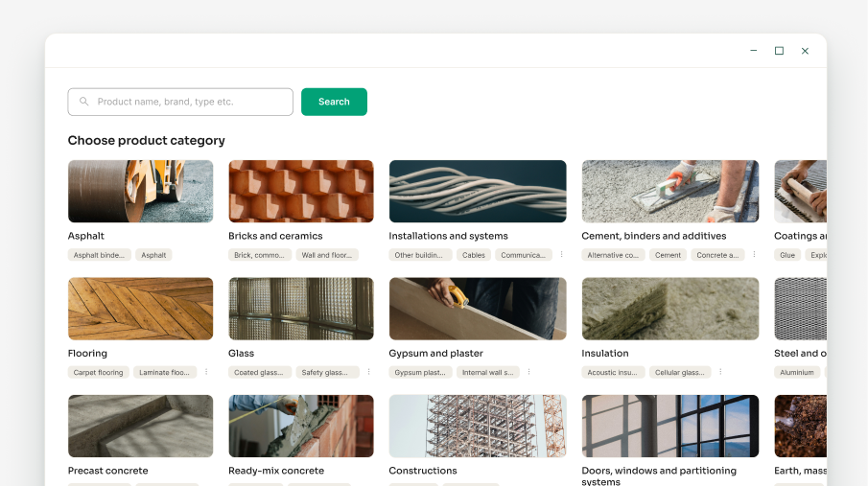Click the 'Glue' tag
The height and width of the screenshot is (486, 868).
point(787,255)
